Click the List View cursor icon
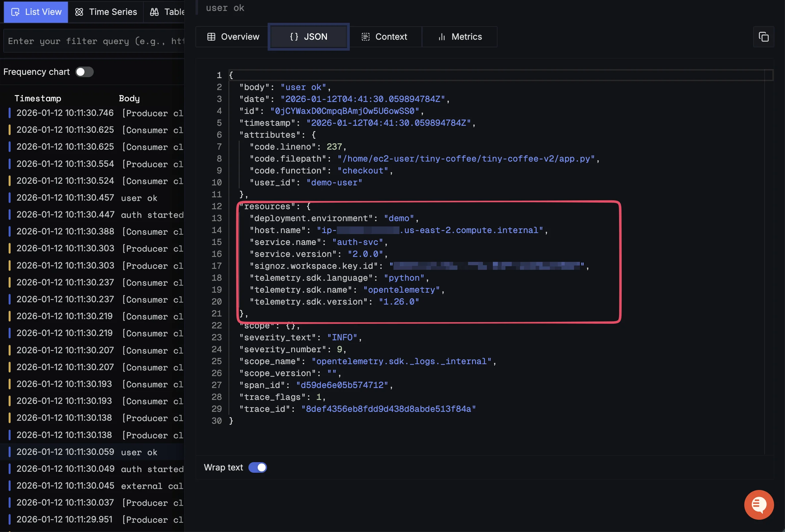785x532 pixels. [15, 12]
